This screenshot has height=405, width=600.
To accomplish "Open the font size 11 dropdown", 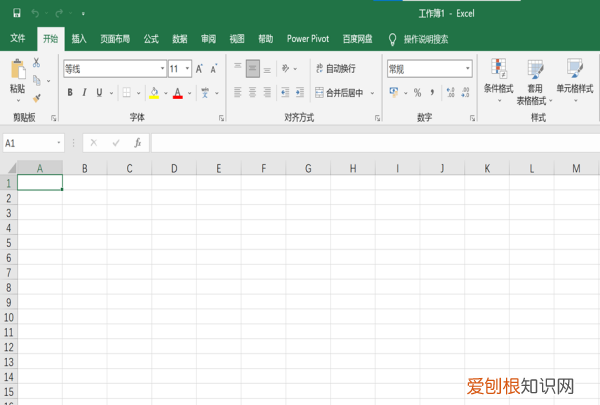I will pyautogui.click(x=187, y=69).
